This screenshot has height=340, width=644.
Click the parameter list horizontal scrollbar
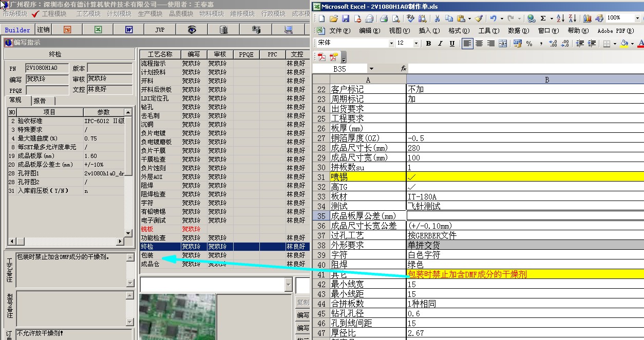pos(66,242)
